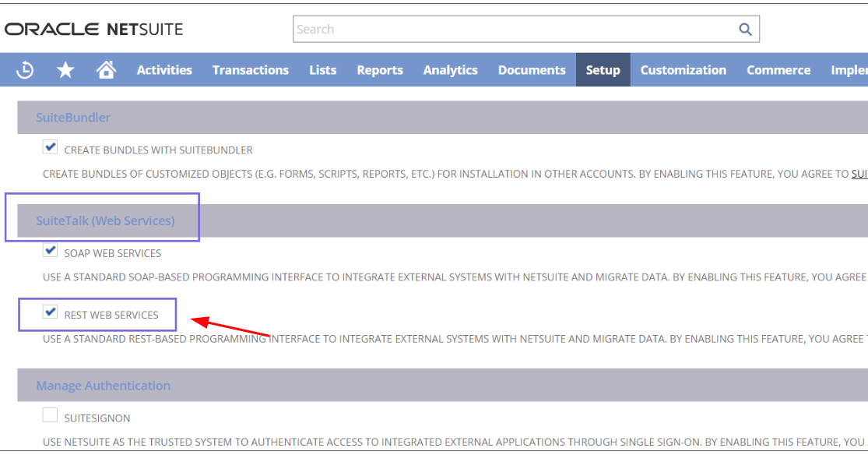
Task: Go to the Home icon
Action: pyautogui.click(x=107, y=69)
